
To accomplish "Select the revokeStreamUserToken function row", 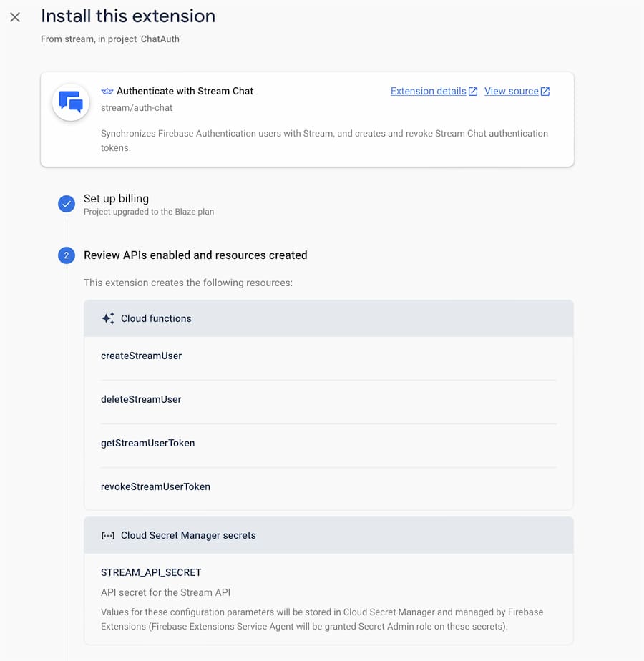I will coord(328,487).
